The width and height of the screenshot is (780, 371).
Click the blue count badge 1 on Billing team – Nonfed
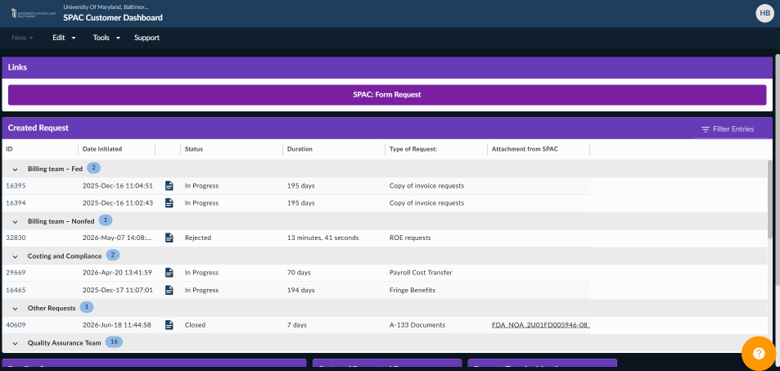(x=105, y=220)
